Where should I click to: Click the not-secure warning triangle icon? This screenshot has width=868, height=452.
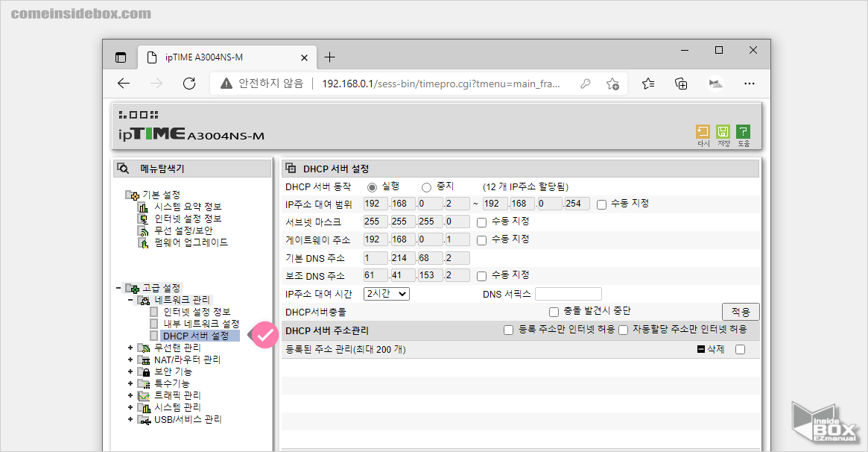226,84
